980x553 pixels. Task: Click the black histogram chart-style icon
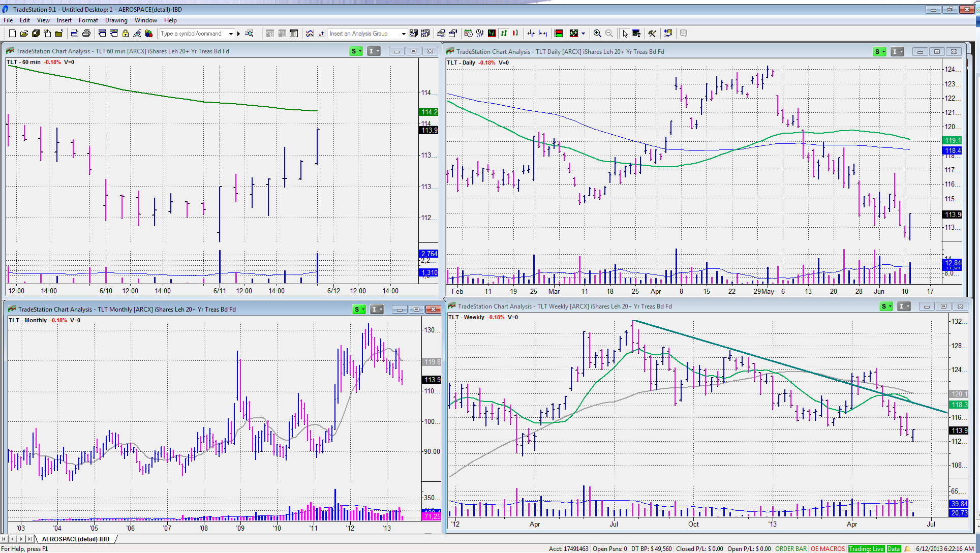click(x=492, y=33)
